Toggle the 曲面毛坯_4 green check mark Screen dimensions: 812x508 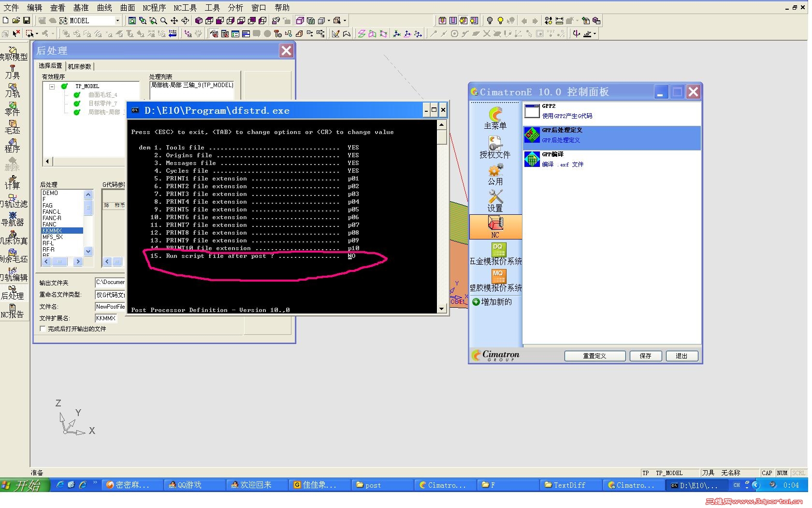tap(77, 95)
